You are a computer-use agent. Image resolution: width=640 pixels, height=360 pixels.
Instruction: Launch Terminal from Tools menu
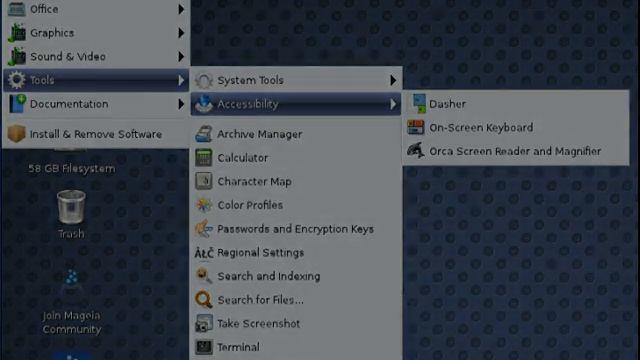[296, 347]
